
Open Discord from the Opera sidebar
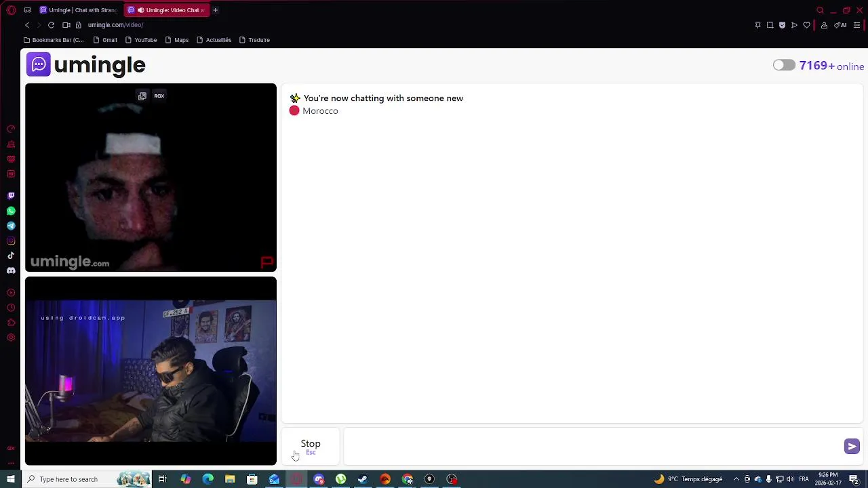[11, 270]
